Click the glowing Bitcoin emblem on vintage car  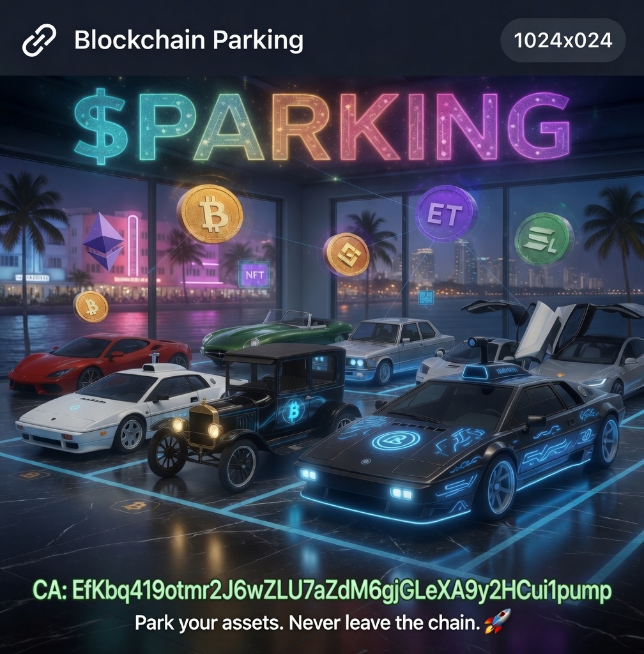pyautogui.click(x=293, y=411)
